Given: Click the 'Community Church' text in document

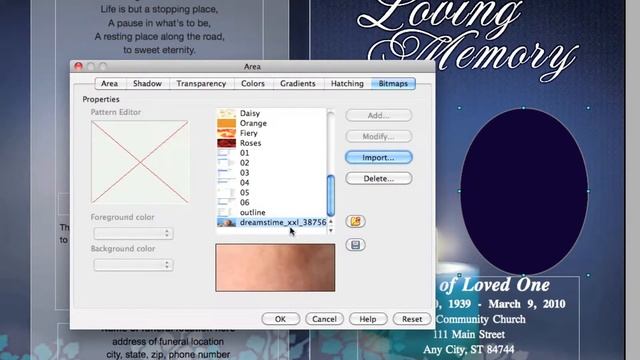Looking at the screenshot, I should click(480, 319).
